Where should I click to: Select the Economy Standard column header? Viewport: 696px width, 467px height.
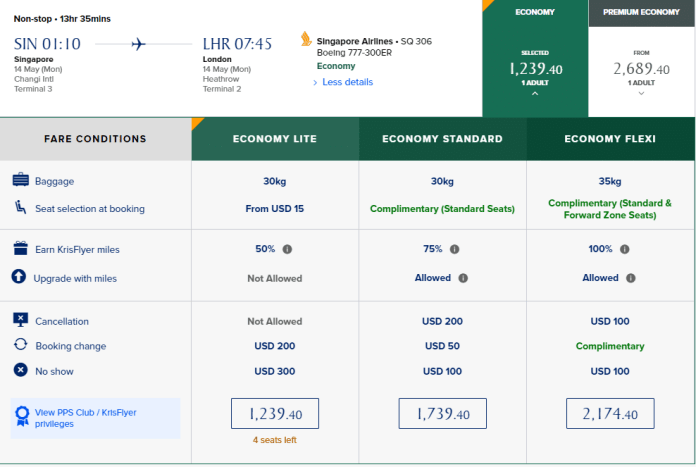(443, 139)
